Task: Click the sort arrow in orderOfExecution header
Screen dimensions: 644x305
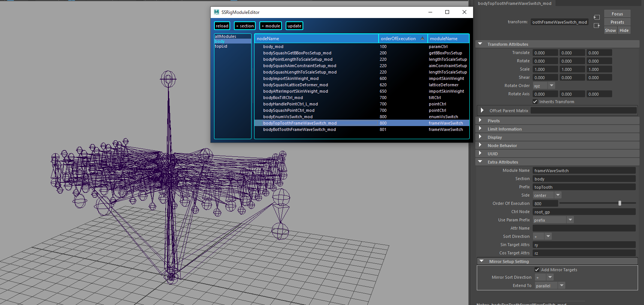Action: pyautogui.click(x=422, y=38)
